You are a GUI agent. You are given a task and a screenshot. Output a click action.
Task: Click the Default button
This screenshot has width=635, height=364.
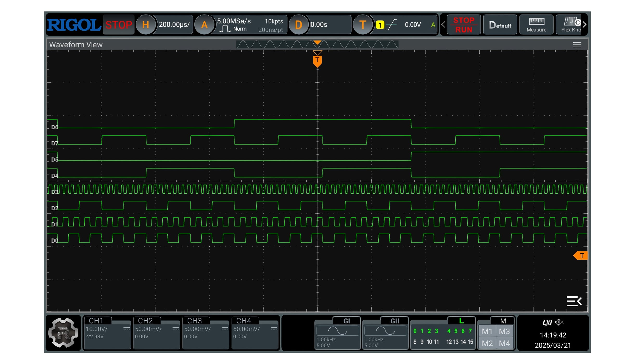click(500, 25)
